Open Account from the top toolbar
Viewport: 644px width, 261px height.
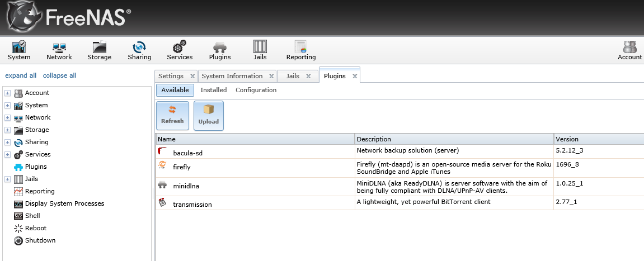click(629, 50)
